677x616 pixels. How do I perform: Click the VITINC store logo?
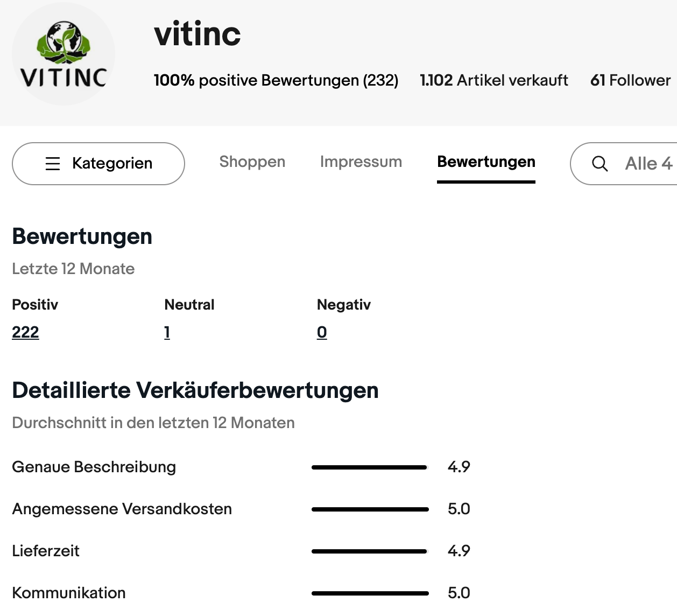coord(64,54)
